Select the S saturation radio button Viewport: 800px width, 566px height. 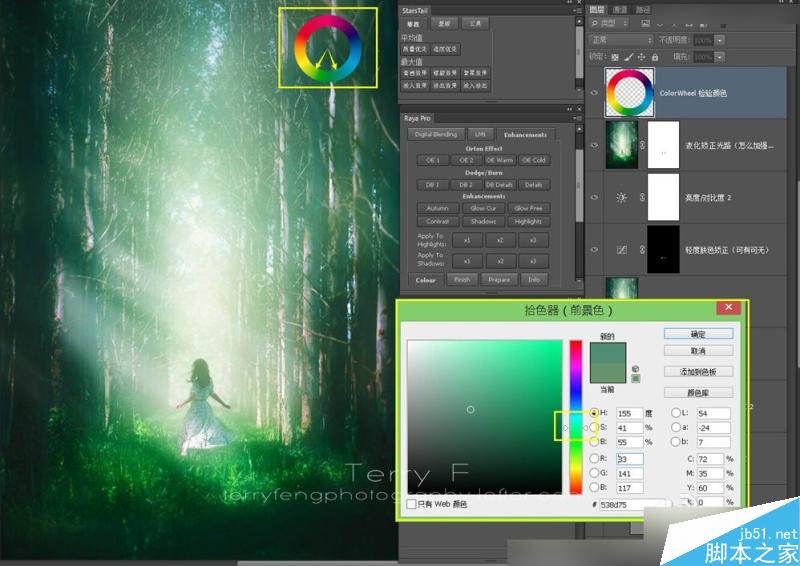[x=594, y=428]
